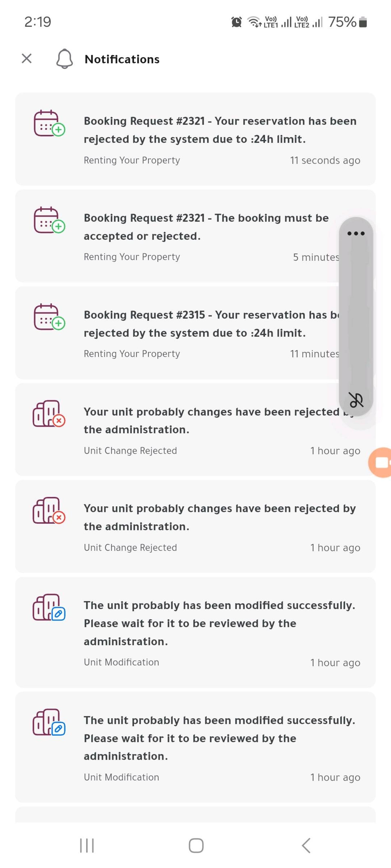Tap Android recent apps button
Screen dimensions: 391x868
[87, 845]
